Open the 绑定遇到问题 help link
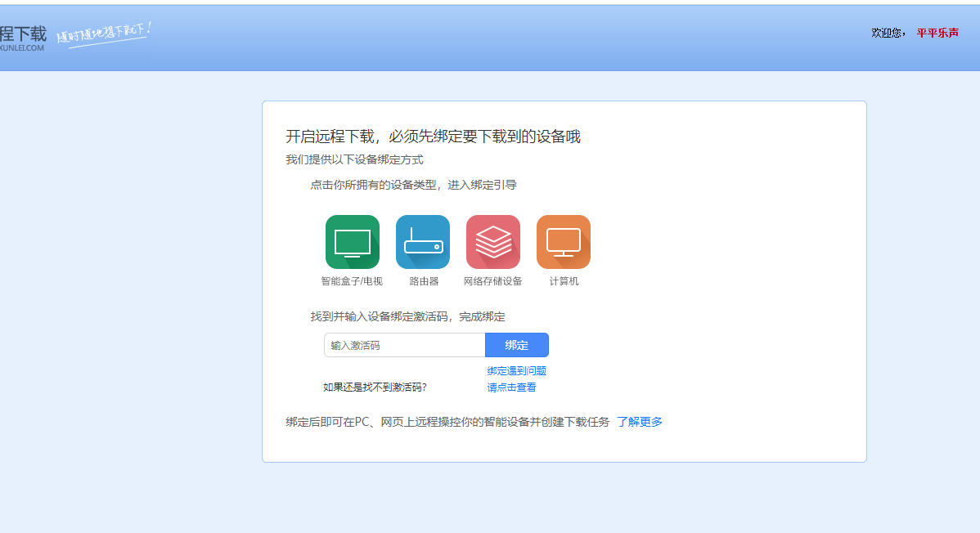This screenshot has height=533, width=980. tap(516, 370)
